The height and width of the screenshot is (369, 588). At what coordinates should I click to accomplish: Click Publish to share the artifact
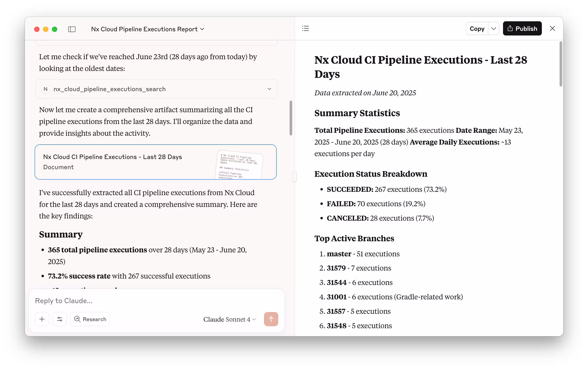[522, 28]
